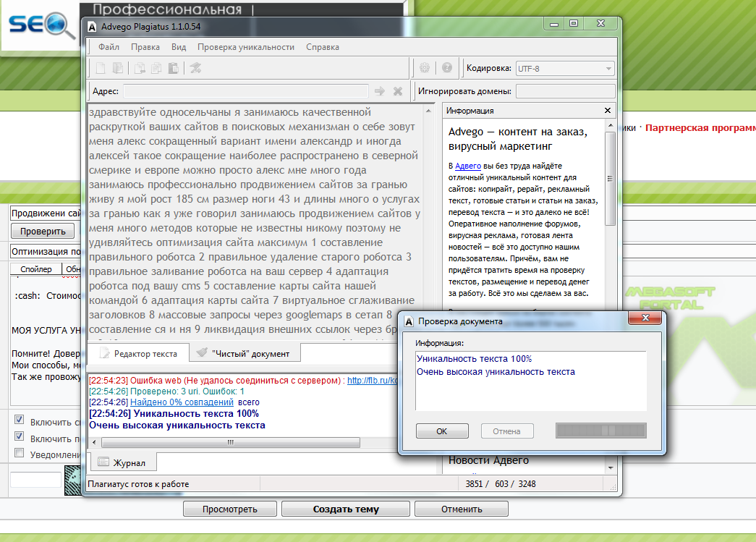756x542 pixels.
Task: Click the Новости Адвего heading
Action: coord(488,460)
